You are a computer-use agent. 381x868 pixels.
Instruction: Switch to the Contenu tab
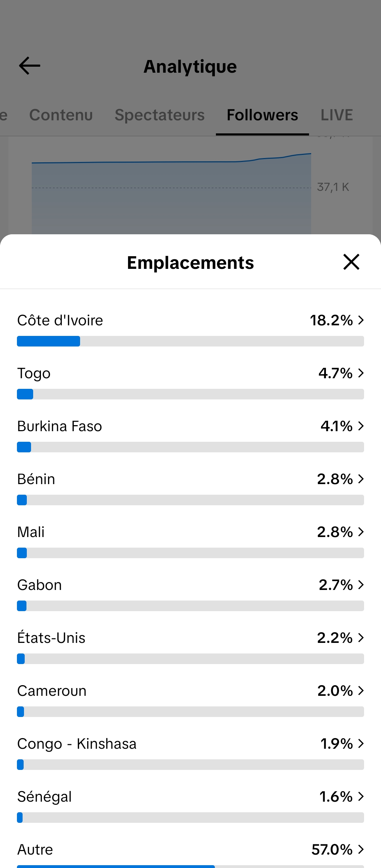point(61,115)
